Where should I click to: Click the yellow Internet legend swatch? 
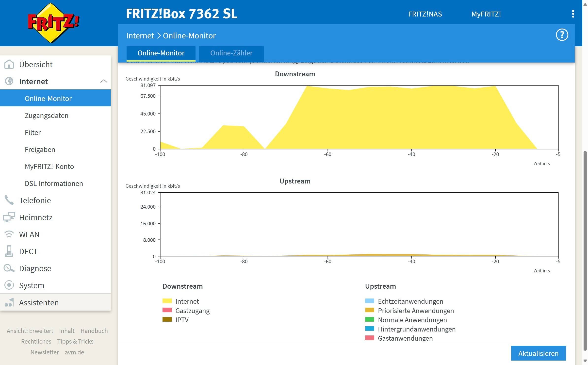(x=167, y=301)
